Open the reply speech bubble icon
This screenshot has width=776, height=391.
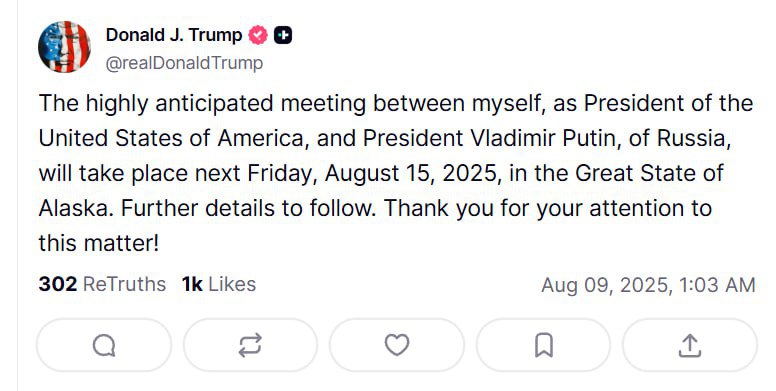[x=104, y=345]
